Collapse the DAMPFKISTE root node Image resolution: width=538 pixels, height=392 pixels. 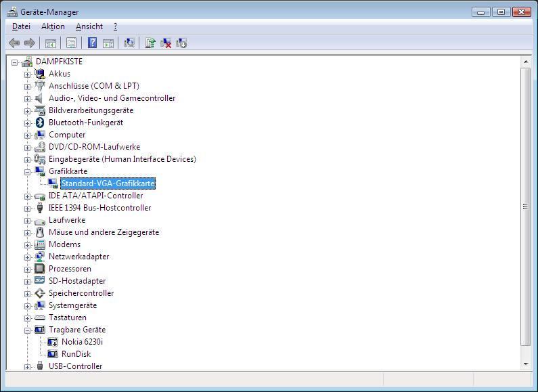pos(14,62)
